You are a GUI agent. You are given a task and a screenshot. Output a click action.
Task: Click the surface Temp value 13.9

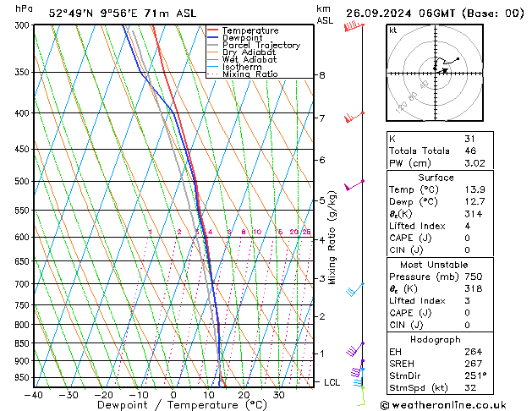(474, 189)
